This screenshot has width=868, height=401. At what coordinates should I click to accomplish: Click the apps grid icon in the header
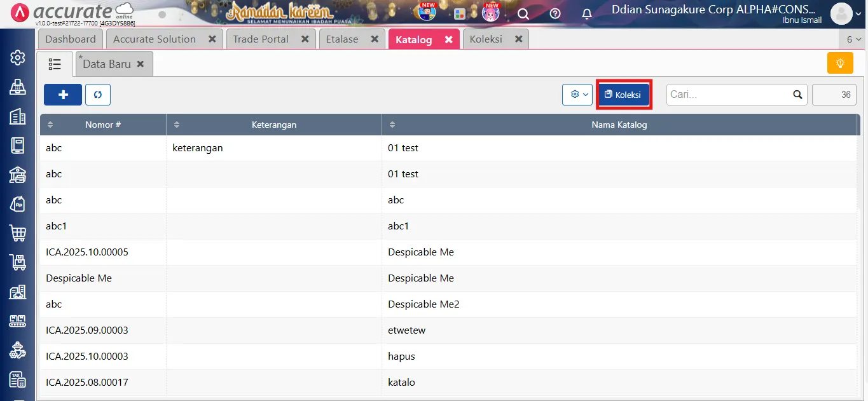tap(460, 14)
